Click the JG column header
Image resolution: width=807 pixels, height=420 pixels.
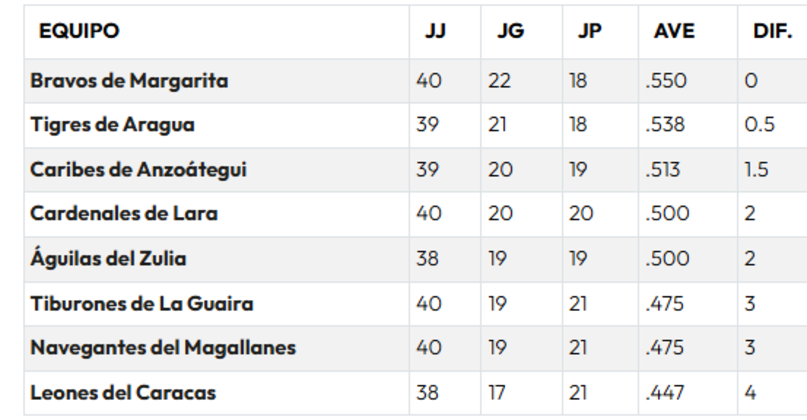510,31
